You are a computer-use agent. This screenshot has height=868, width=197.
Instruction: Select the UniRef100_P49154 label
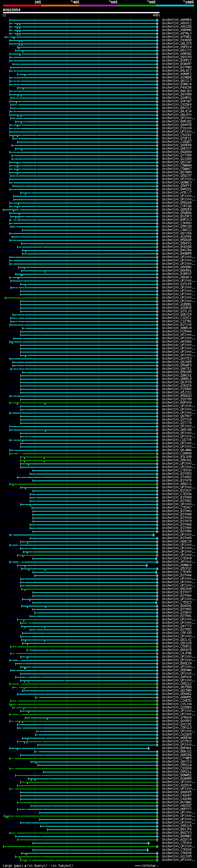[176, 88]
